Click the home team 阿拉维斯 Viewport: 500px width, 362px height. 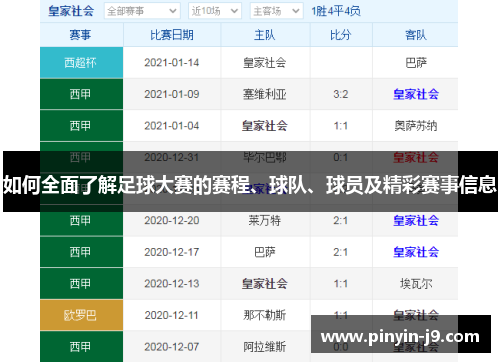click(x=265, y=347)
